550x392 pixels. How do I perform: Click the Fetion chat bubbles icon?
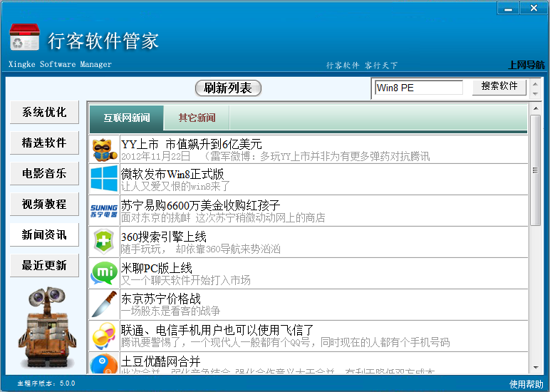pyautogui.click(x=104, y=336)
